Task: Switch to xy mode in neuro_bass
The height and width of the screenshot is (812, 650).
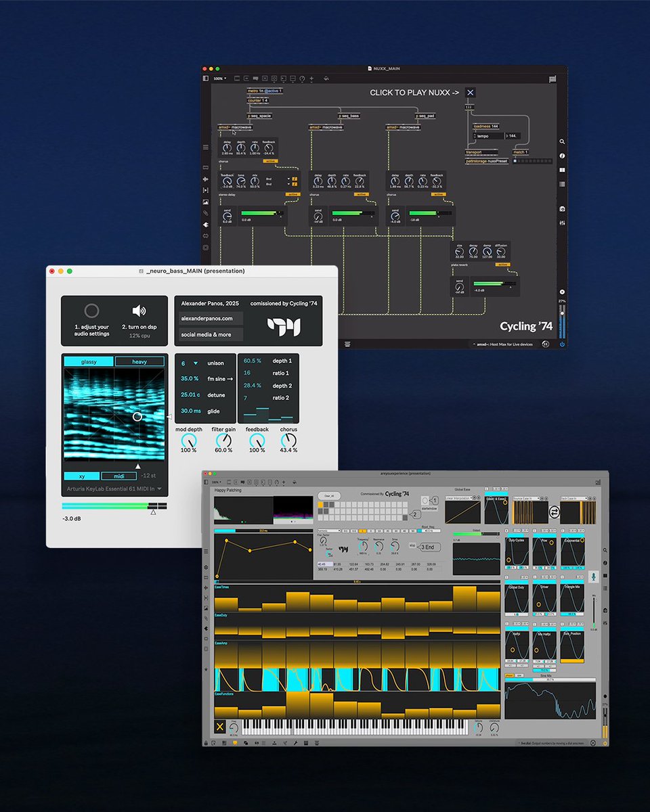Action: tap(81, 476)
